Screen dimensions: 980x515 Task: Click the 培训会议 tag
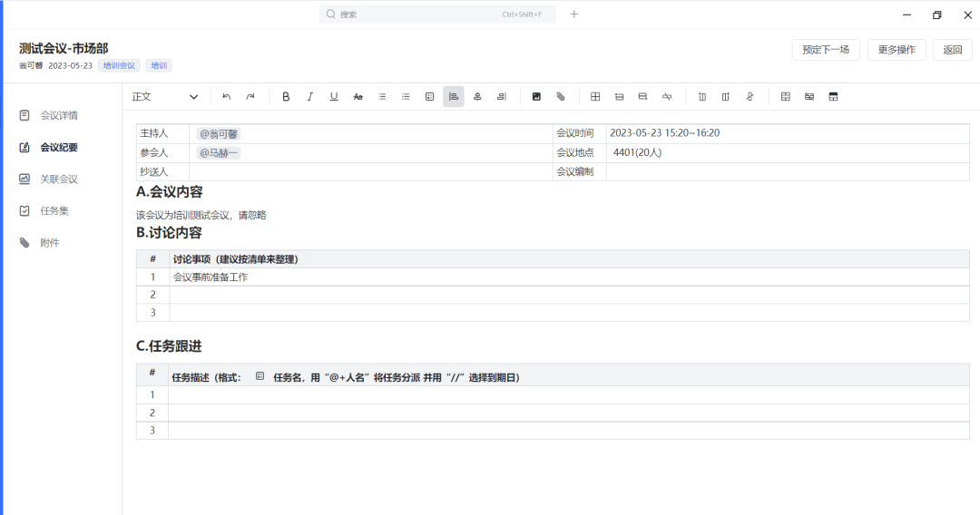[x=119, y=65]
